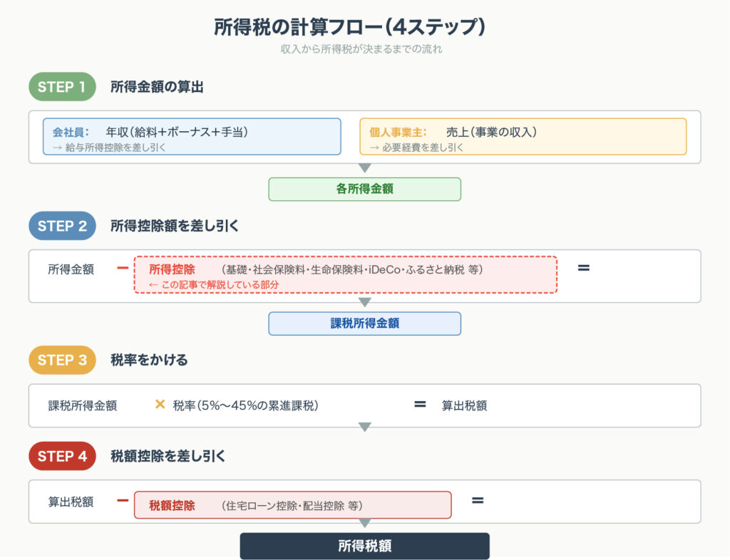Click the 算出税額 text in STEP 4 row

tap(71, 502)
